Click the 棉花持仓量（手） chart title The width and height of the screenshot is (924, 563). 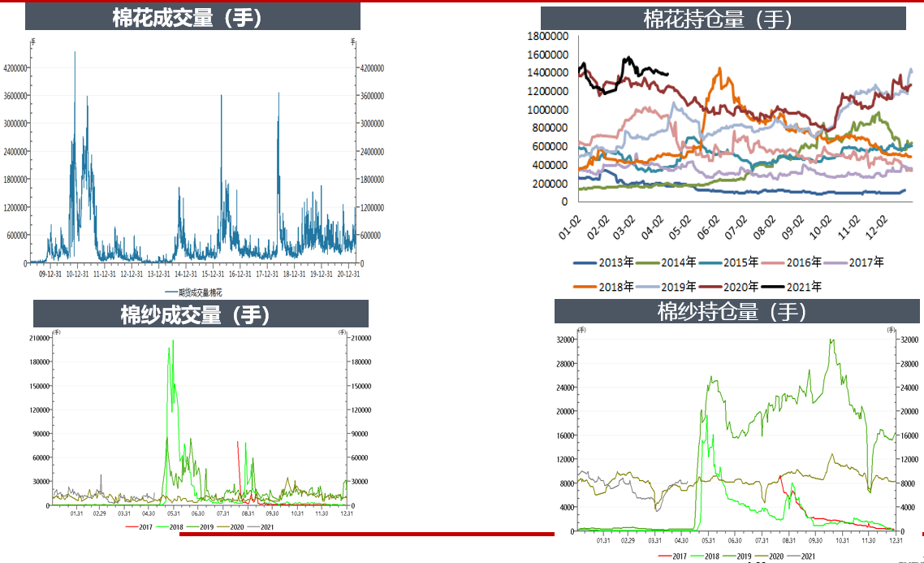click(x=723, y=19)
